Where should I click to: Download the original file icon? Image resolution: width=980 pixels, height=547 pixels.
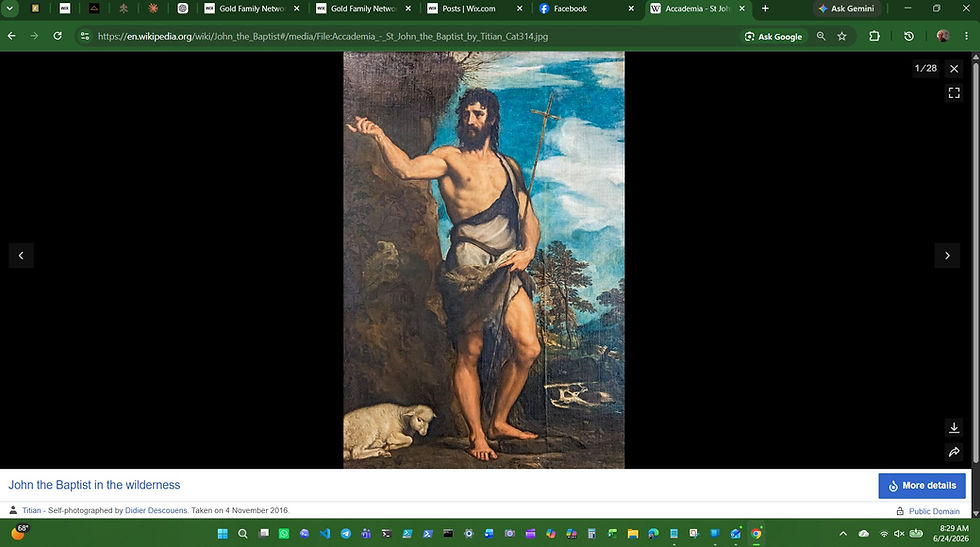click(954, 428)
